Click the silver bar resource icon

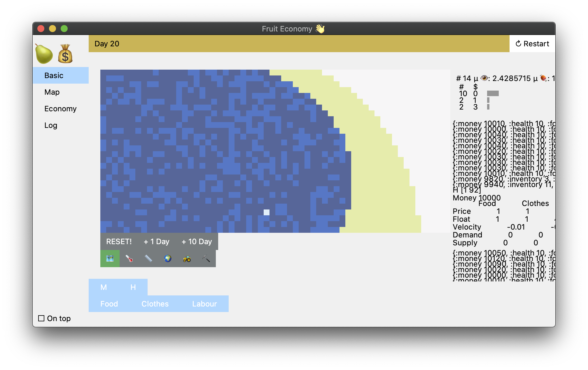148,258
